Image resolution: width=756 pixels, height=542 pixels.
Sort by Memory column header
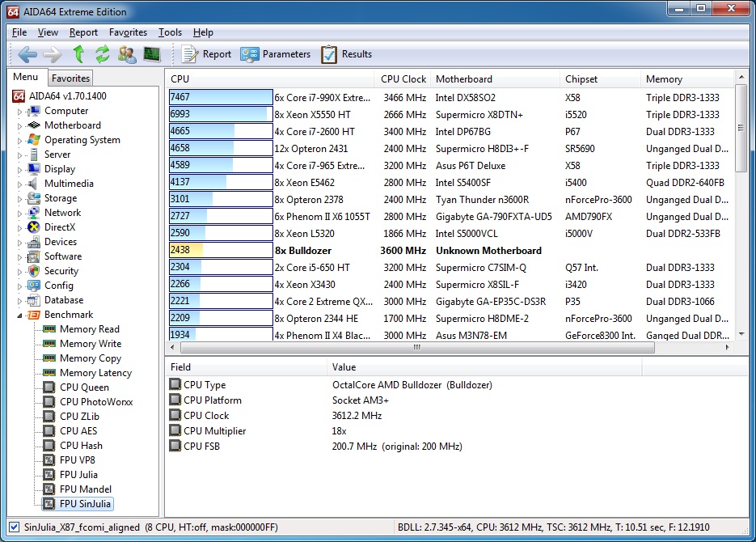687,79
